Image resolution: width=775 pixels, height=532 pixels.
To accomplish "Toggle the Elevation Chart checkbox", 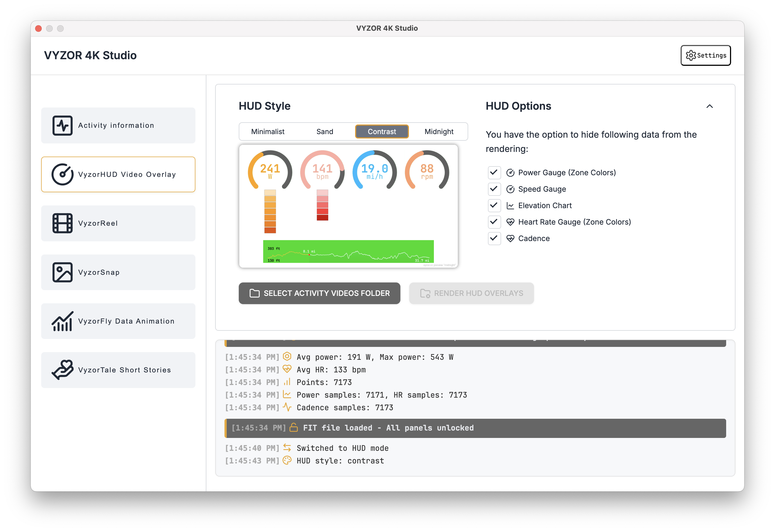I will 494,205.
